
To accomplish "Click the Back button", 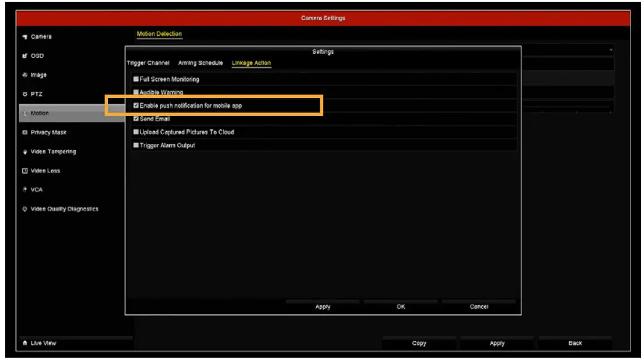I will (575, 343).
